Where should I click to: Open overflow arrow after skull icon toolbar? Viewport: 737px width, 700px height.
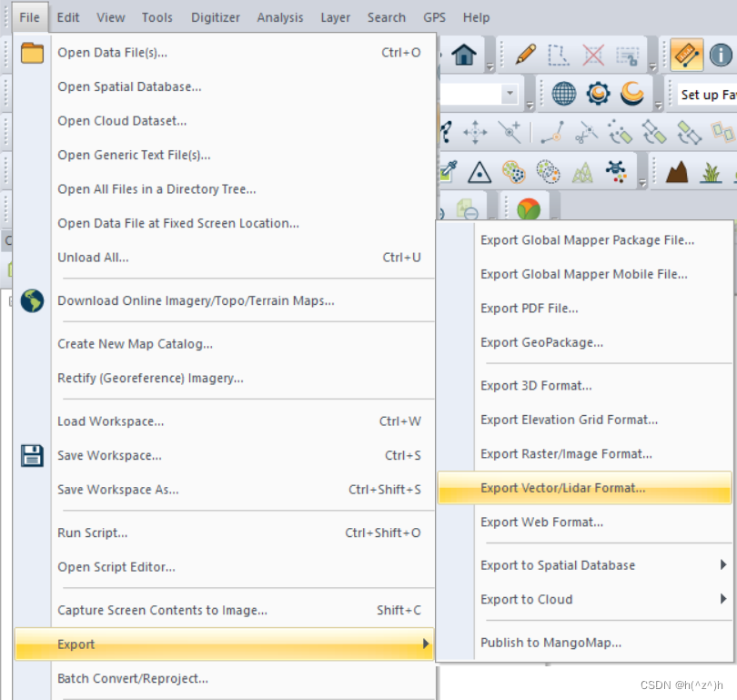[x=642, y=183]
